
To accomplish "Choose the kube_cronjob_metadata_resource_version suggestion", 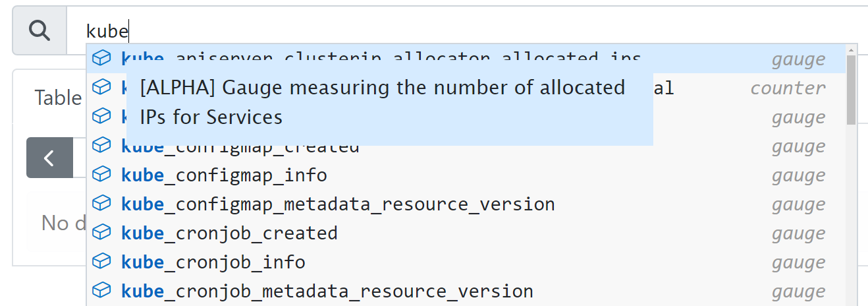I will click(x=327, y=291).
